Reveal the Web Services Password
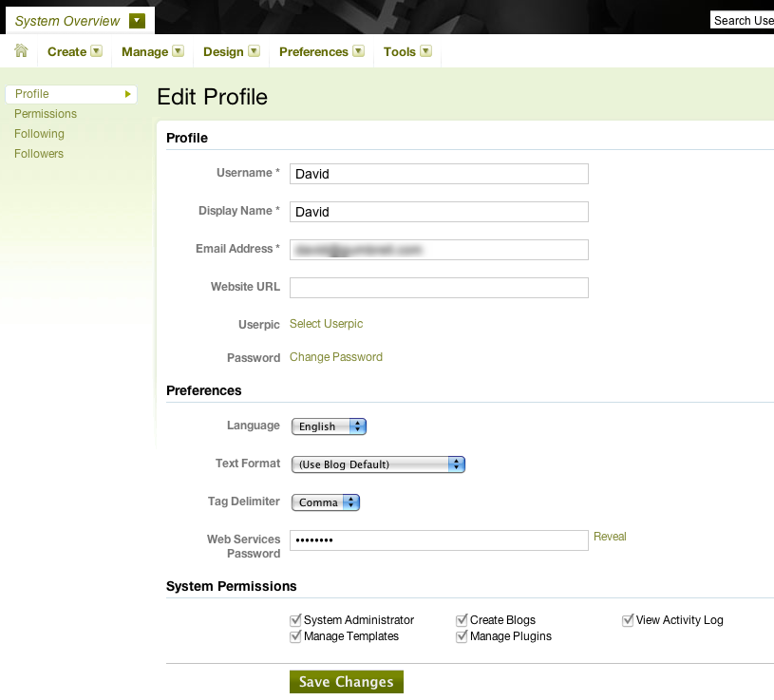Image resolution: width=774 pixels, height=700 pixels. coord(609,536)
